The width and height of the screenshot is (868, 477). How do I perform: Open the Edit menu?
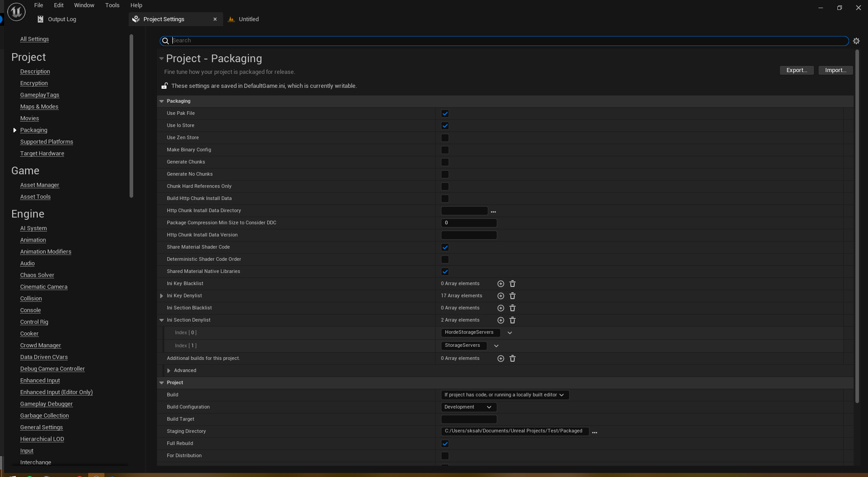click(58, 5)
